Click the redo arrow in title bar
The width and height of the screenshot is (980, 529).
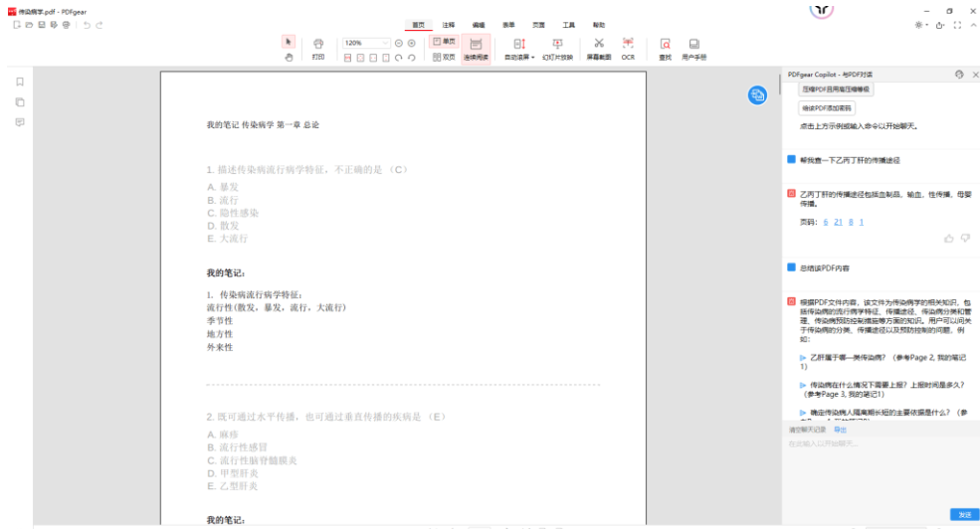click(x=99, y=25)
